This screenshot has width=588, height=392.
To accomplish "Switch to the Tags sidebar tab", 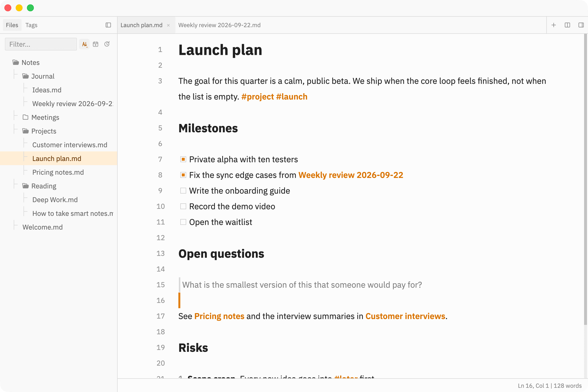I will 31,25.
